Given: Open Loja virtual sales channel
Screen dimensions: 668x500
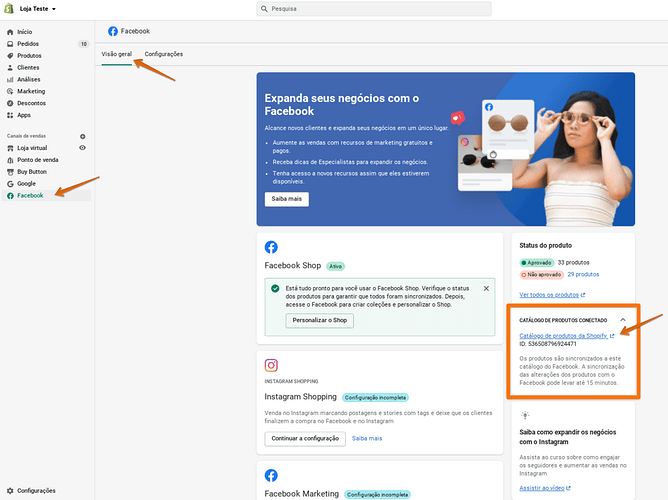Looking at the screenshot, I should pos(32,148).
